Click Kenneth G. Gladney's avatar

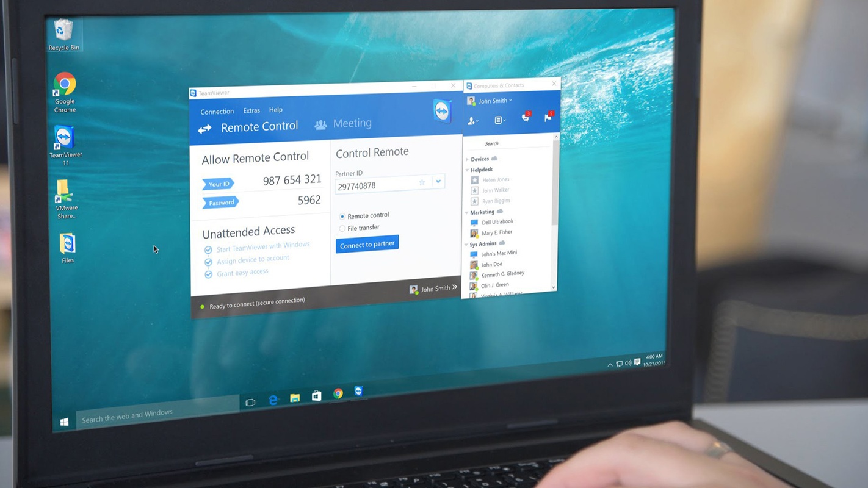pyautogui.click(x=474, y=275)
